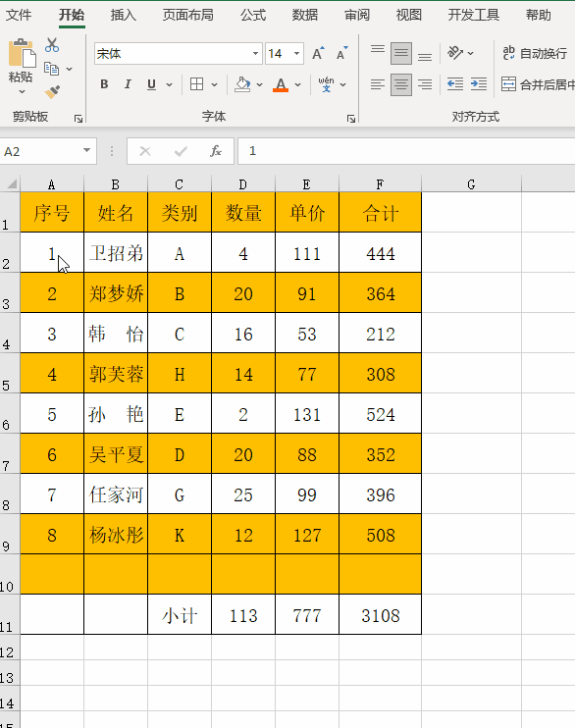
Task: Expand the borders options arrow
Action: point(214,84)
